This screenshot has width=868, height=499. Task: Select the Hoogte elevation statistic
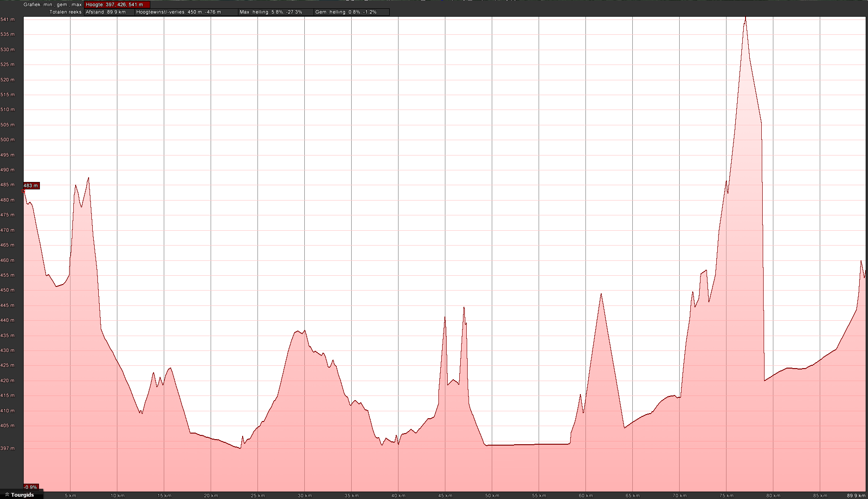click(117, 5)
